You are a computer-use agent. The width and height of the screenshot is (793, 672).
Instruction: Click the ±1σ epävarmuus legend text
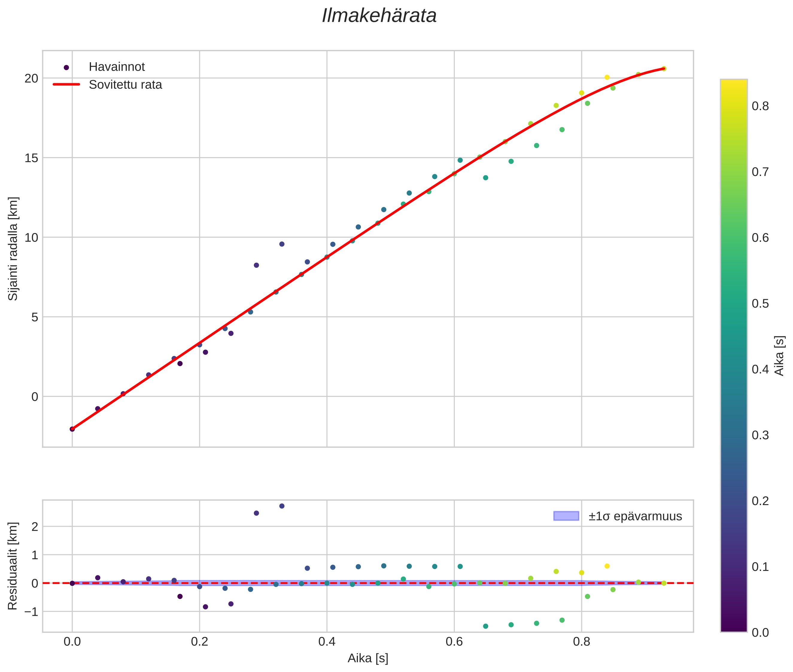click(635, 517)
